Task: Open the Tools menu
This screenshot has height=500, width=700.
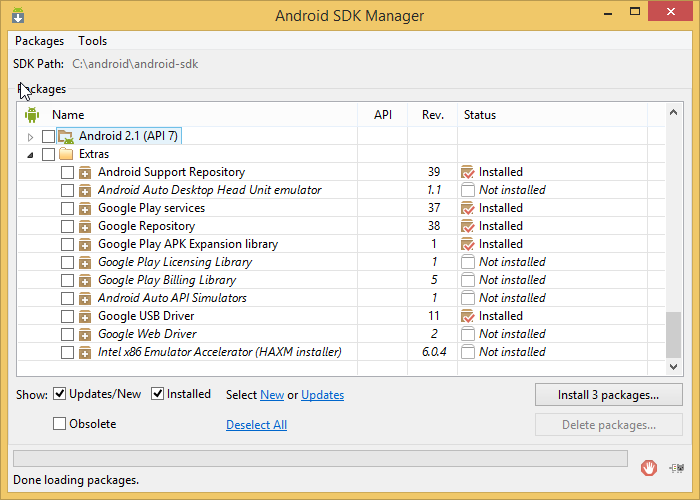Action: (93, 41)
